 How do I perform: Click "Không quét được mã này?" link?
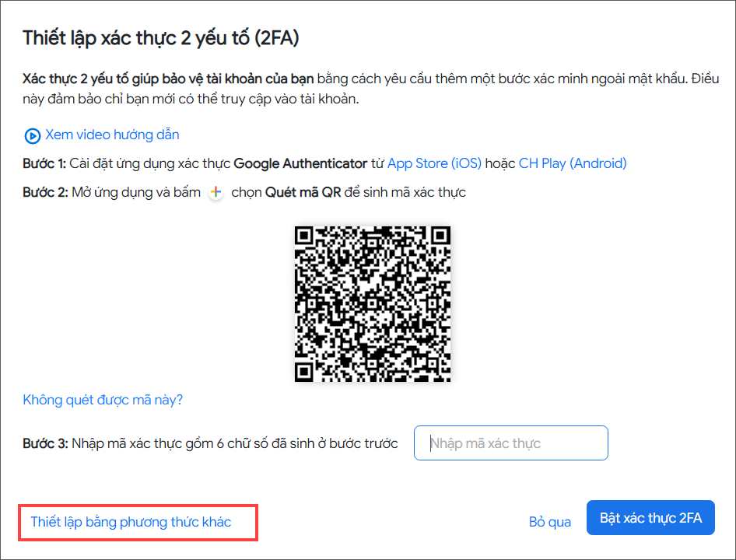pyautogui.click(x=103, y=400)
